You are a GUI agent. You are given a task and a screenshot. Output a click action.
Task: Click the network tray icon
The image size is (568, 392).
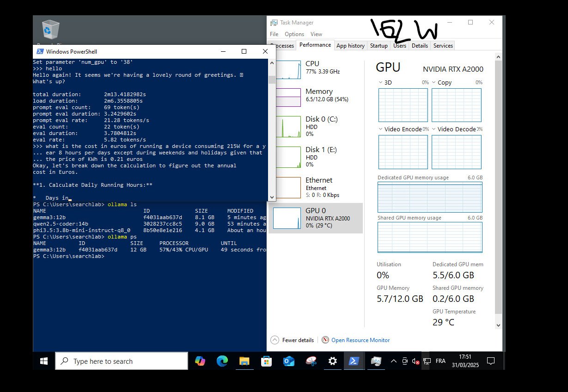[x=427, y=361]
